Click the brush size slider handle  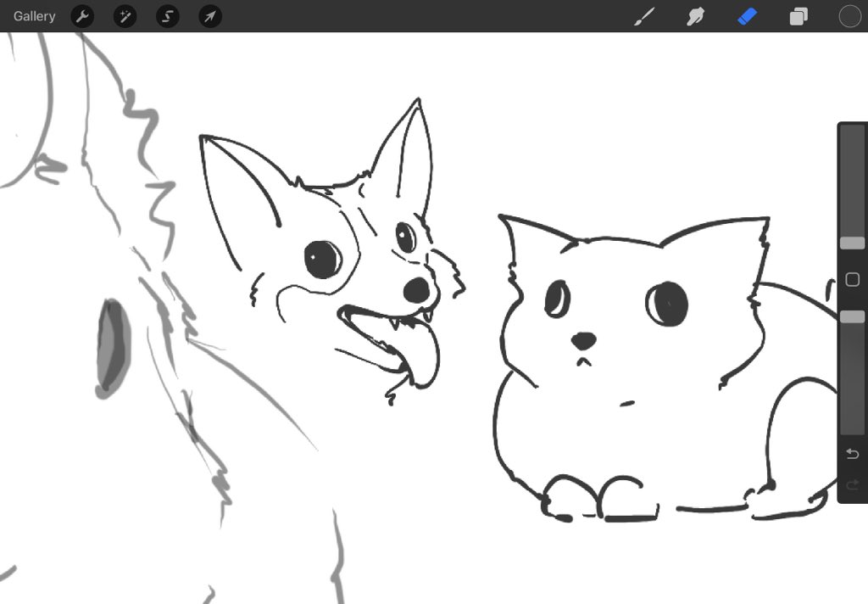[x=853, y=243]
